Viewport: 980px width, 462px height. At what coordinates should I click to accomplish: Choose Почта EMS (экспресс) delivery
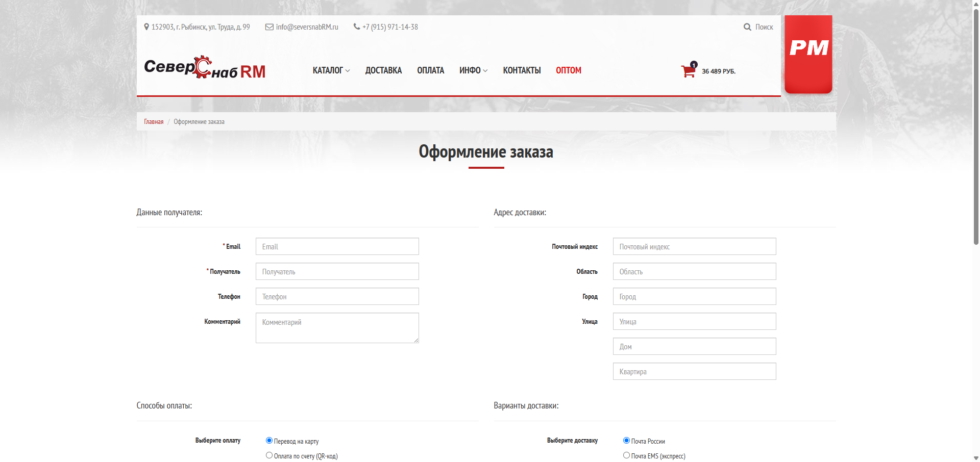tap(626, 455)
